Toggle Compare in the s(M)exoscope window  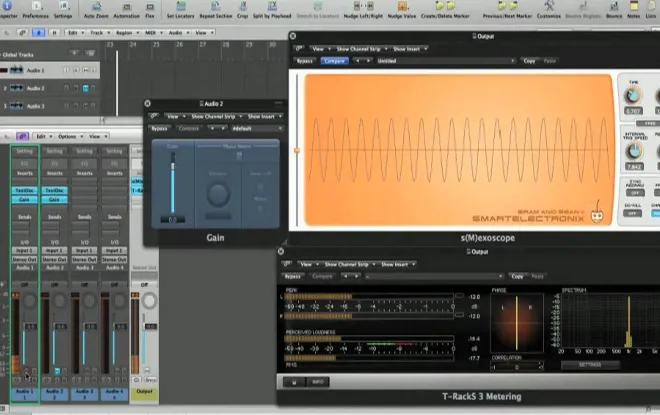(335, 61)
